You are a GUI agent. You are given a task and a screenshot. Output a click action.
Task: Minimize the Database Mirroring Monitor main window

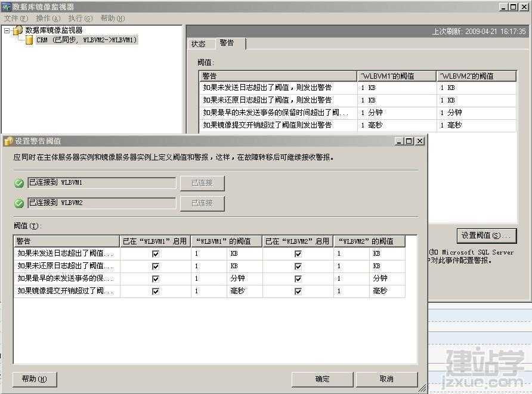[503, 7]
